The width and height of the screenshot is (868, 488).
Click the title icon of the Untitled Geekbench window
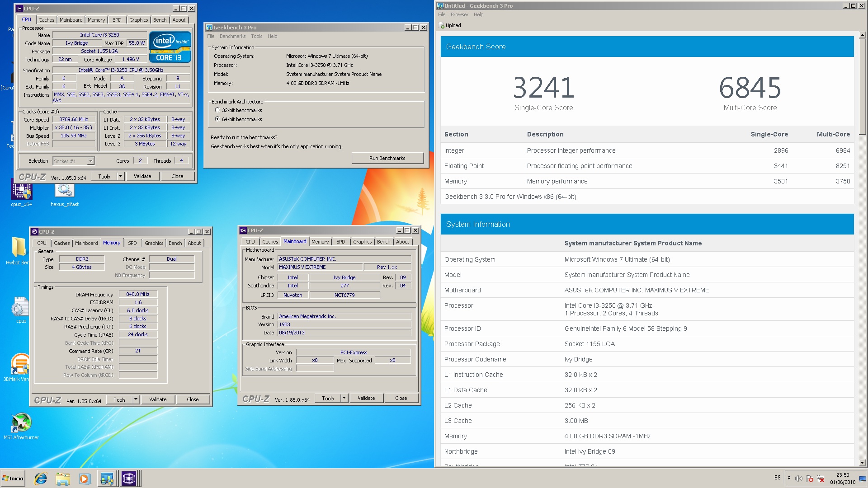pyautogui.click(x=440, y=6)
